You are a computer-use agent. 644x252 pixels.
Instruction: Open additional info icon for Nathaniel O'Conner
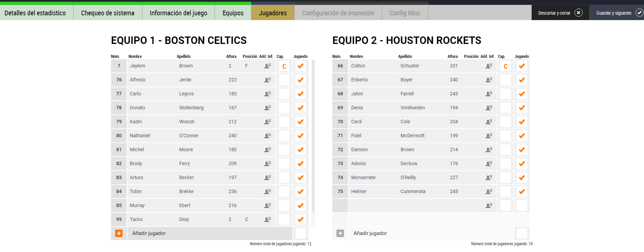268,136
